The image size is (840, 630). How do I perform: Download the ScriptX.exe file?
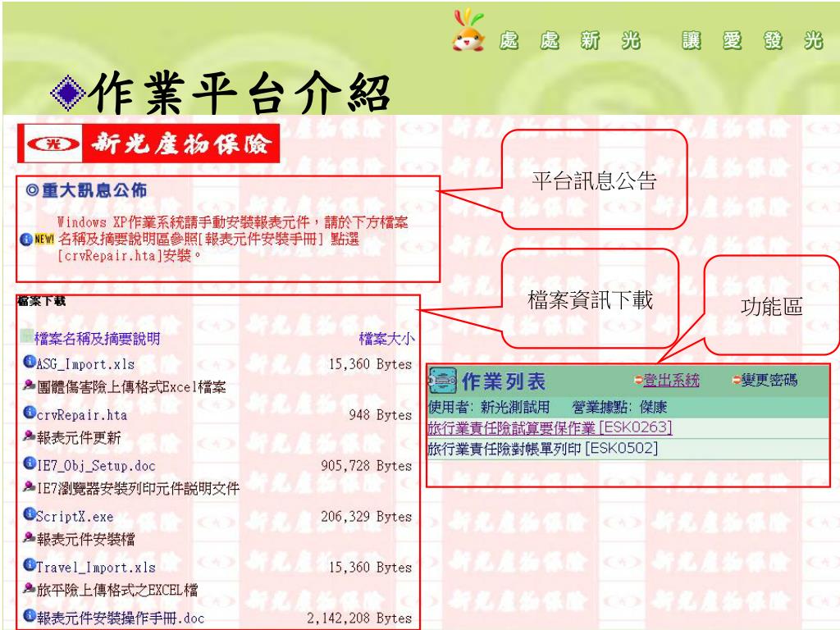75,517
